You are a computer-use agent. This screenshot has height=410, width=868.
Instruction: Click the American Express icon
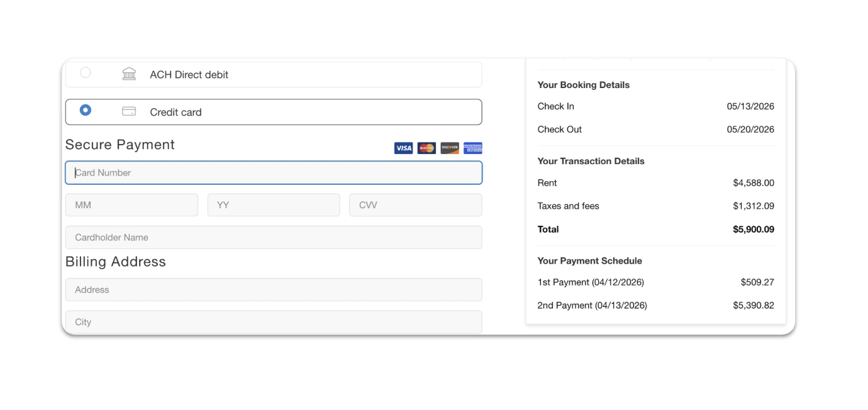pos(473,148)
